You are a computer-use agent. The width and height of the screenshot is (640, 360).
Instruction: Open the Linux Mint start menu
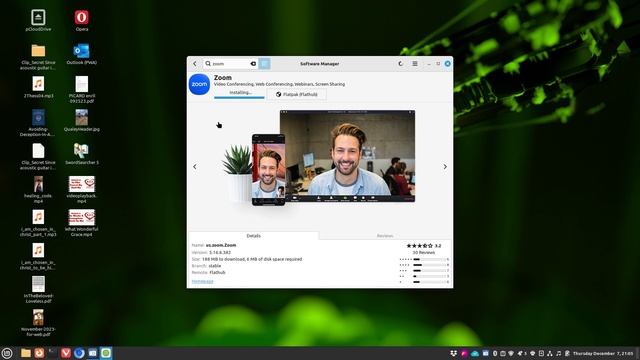(x=7, y=353)
